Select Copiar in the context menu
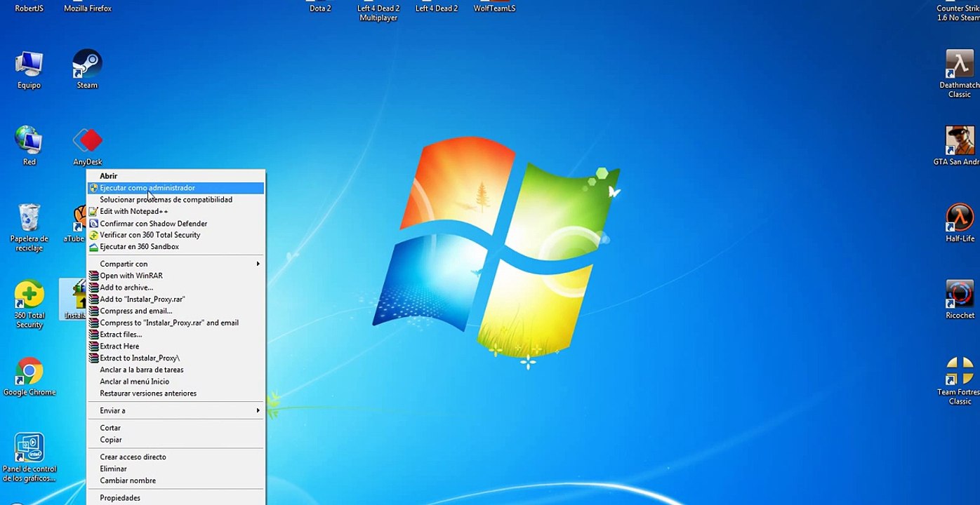The width and height of the screenshot is (980, 505). (176, 440)
